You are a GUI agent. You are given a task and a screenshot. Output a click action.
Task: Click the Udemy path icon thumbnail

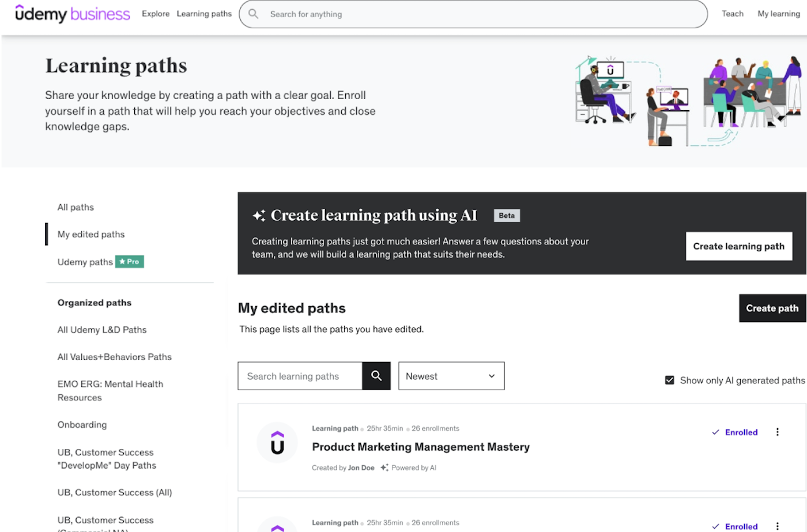tap(277, 443)
